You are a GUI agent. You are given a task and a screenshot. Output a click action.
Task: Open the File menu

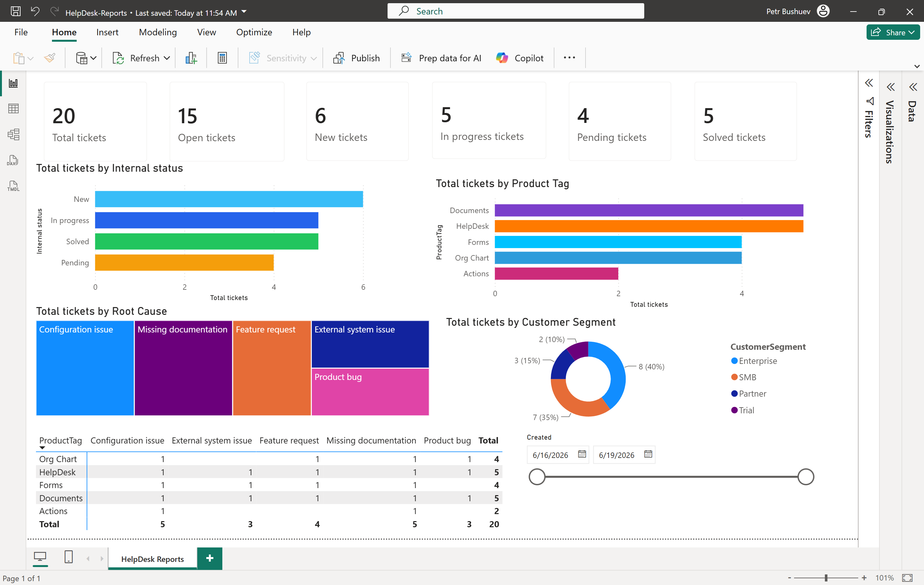click(x=21, y=32)
